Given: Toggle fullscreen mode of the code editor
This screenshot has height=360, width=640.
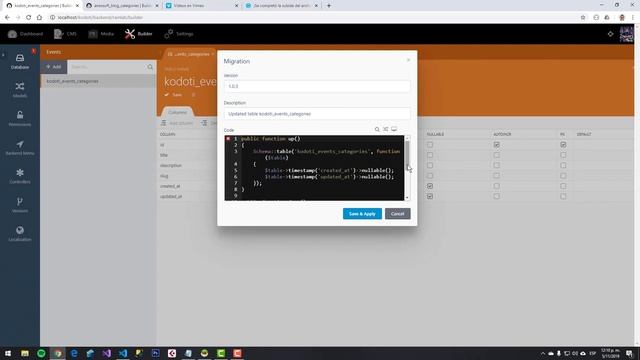Looking at the screenshot, I should click(x=394, y=129).
